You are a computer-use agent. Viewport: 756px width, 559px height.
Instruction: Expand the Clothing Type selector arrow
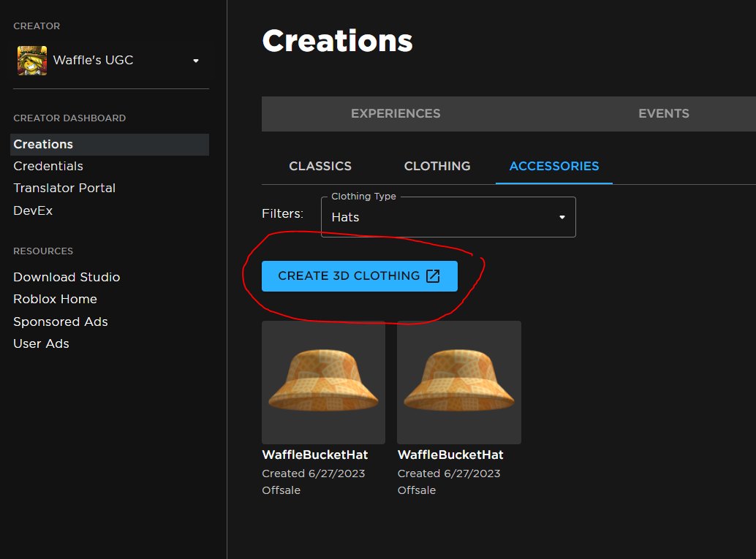tap(562, 217)
